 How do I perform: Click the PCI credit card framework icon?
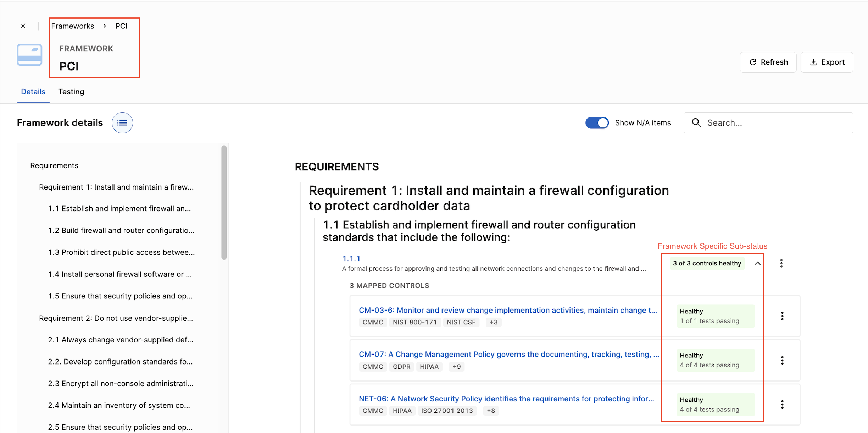[x=30, y=55]
